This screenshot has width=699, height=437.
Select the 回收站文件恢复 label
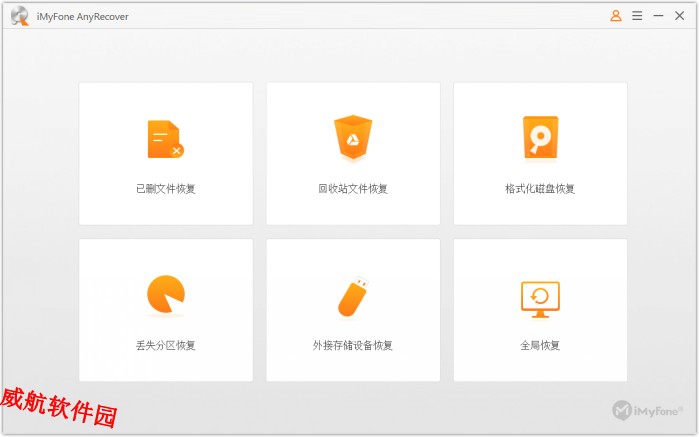click(x=353, y=189)
